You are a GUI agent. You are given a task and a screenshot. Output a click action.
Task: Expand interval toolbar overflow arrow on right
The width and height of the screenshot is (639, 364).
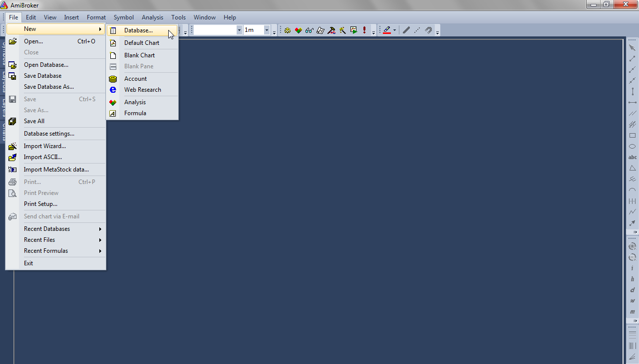[x=636, y=321]
